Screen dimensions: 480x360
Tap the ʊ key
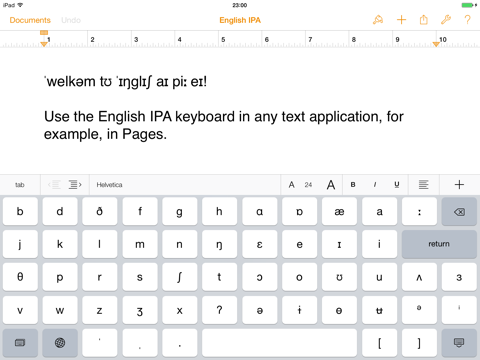point(339,277)
